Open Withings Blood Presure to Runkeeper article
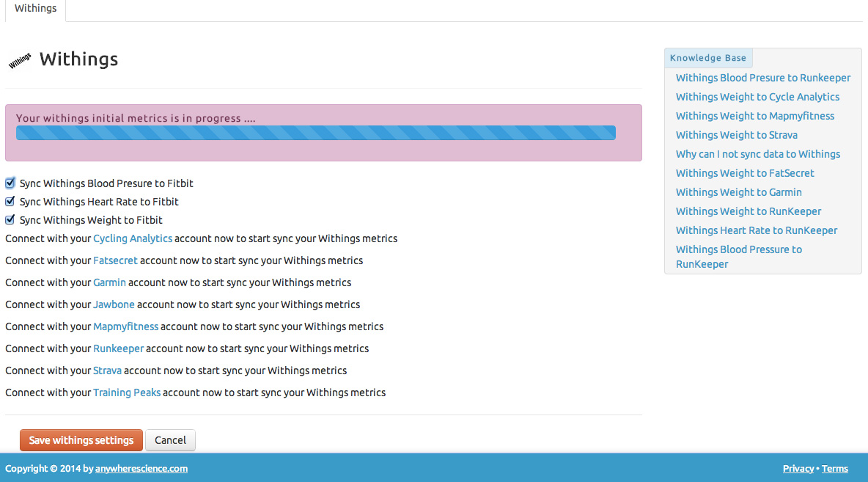The image size is (868, 482). (x=763, y=78)
